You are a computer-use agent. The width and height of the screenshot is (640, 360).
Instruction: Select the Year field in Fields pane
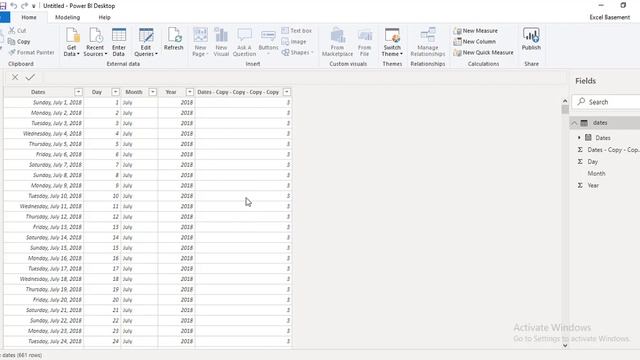pyautogui.click(x=593, y=185)
